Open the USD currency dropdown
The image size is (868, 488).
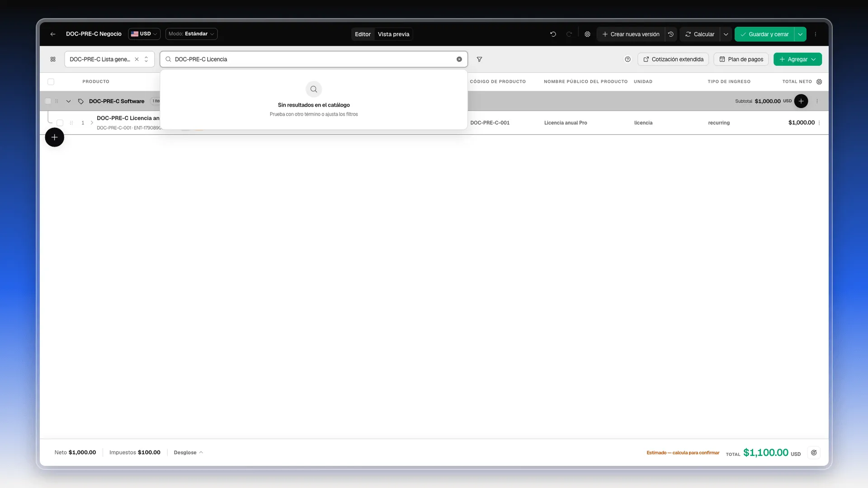pyautogui.click(x=144, y=34)
